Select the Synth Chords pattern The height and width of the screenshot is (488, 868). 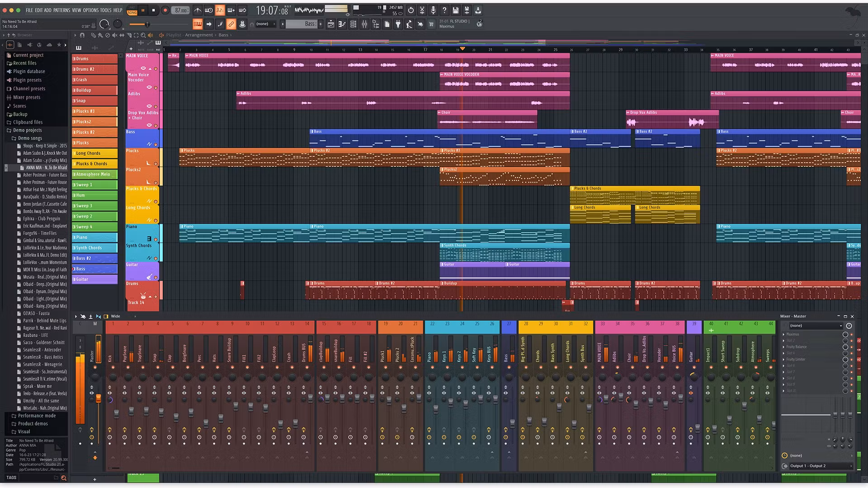94,248
